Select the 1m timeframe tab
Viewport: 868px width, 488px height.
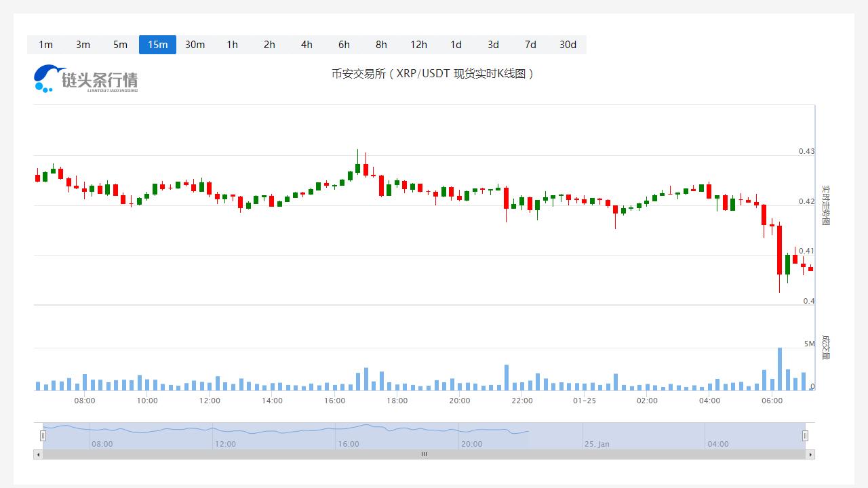point(45,45)
